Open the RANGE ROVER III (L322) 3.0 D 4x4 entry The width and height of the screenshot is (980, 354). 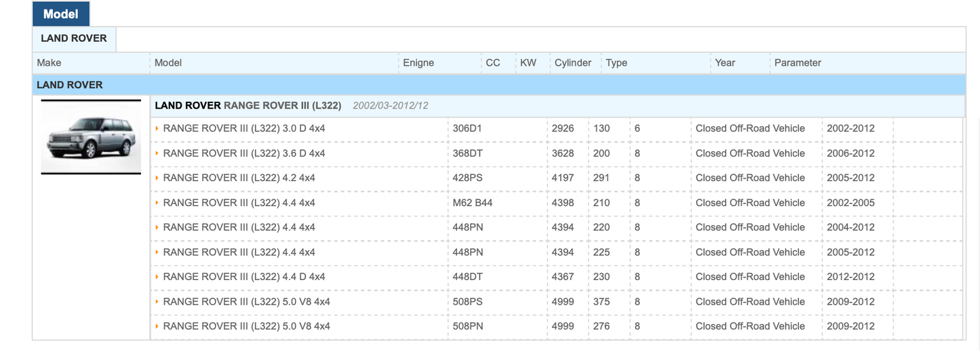244,128
